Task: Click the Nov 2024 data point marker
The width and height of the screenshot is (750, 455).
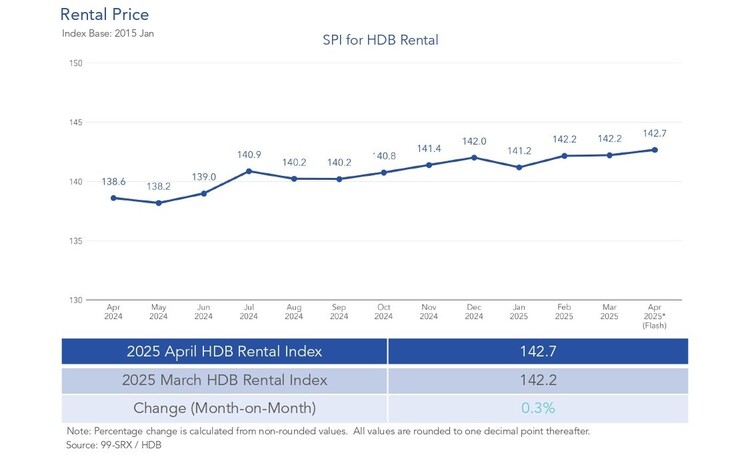Action: pos(429,165)
